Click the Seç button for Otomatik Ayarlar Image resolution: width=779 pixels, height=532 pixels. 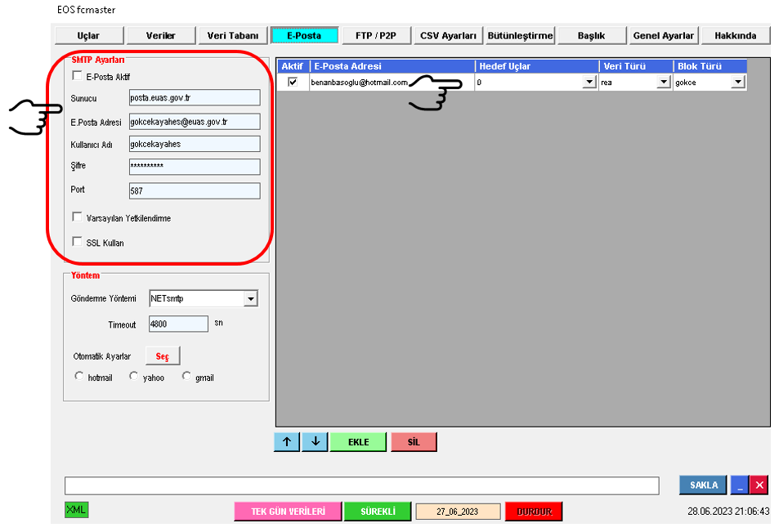click(x=163, y=355)
